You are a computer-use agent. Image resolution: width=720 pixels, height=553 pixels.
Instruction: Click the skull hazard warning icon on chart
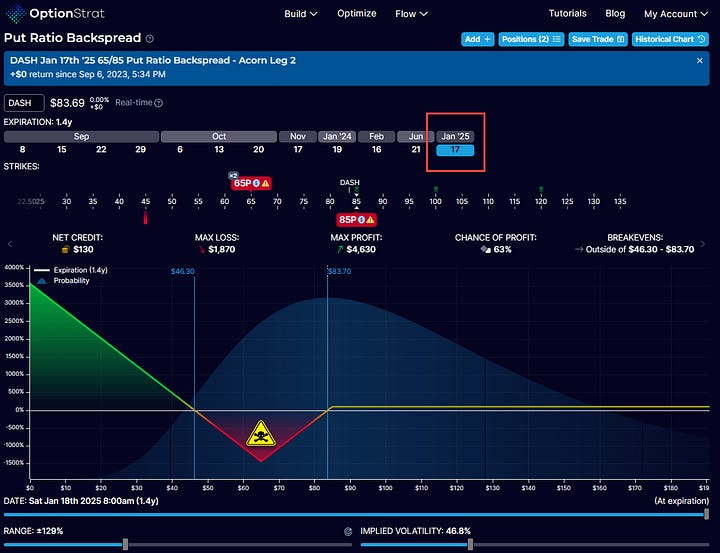pos(261,434)
